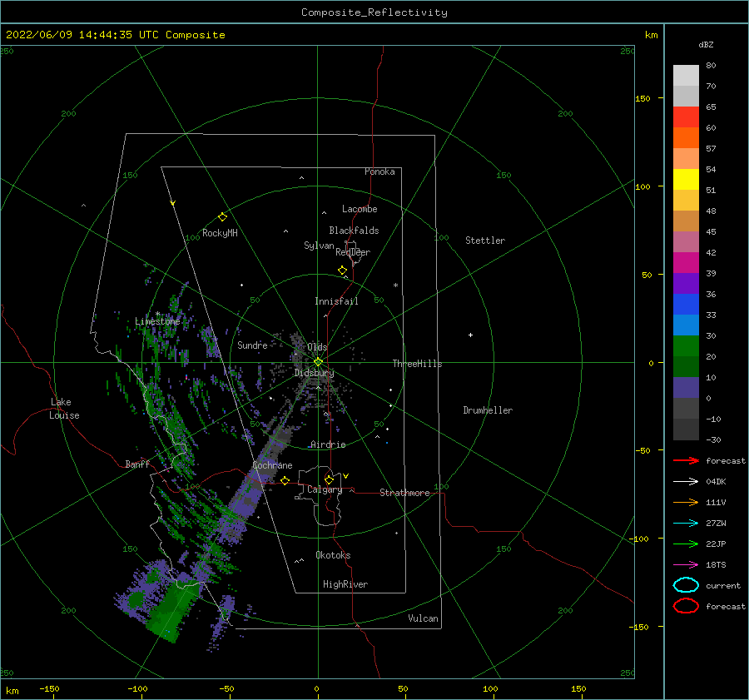Click the yellow diamond inside Calgary outline

click(329, 479)
